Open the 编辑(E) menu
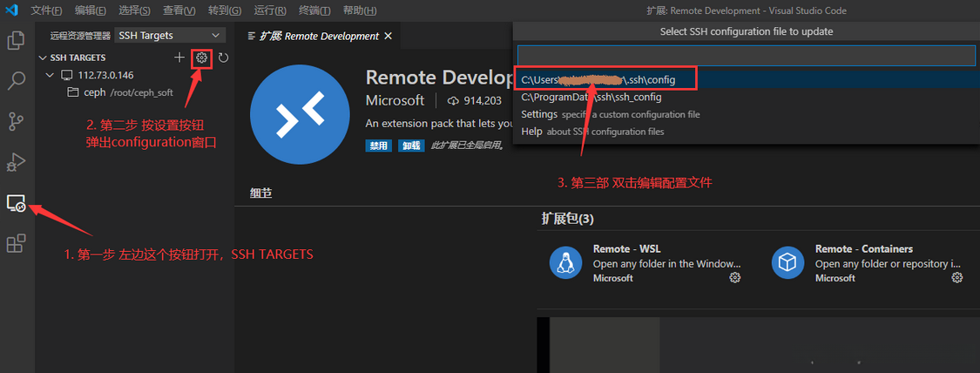980x373 pixels. click(91, 11)
